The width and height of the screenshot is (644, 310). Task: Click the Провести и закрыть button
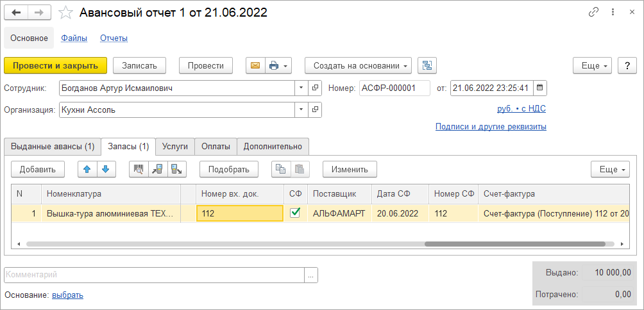55,65
